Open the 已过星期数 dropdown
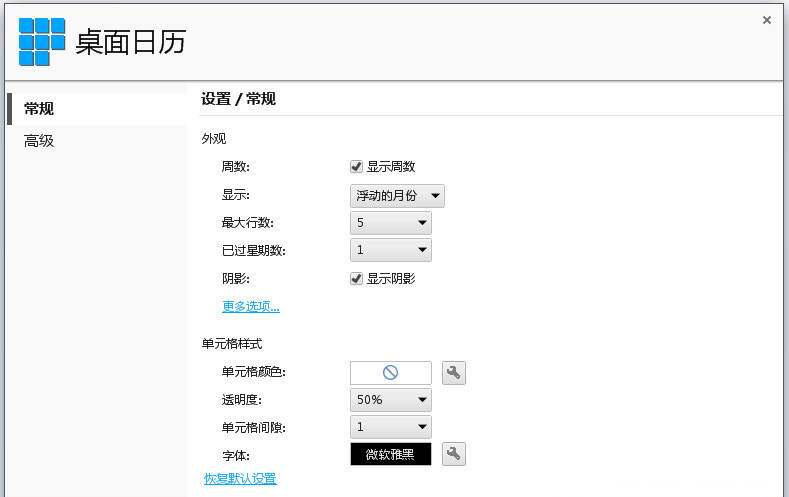Image resolution: width=789 pixels, height=497 pixels. [x=391, y=250]
